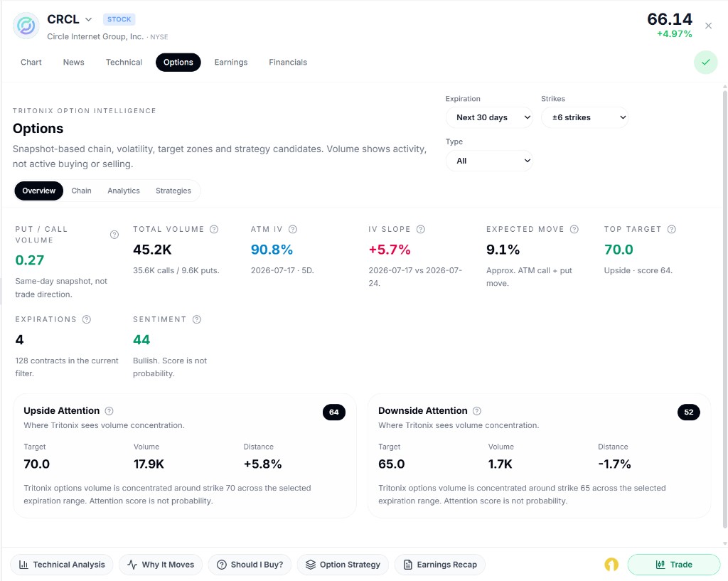Click the Expirations help icon

click(87, 319)
